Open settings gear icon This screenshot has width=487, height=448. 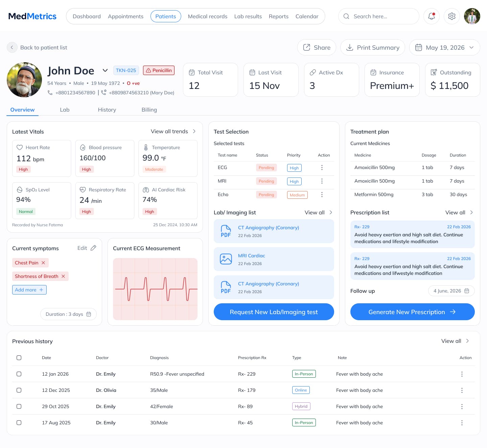tap(452, 16)
